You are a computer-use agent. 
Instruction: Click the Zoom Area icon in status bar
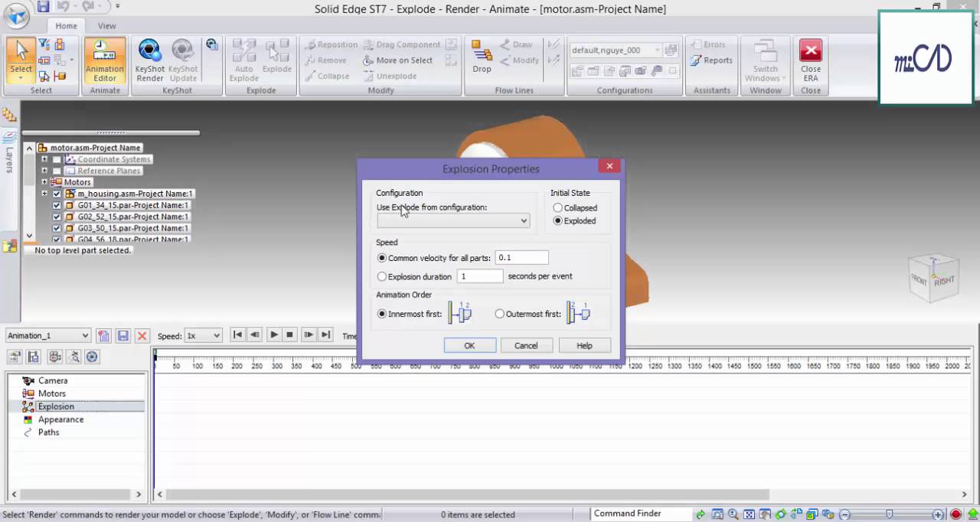(717, 514)
